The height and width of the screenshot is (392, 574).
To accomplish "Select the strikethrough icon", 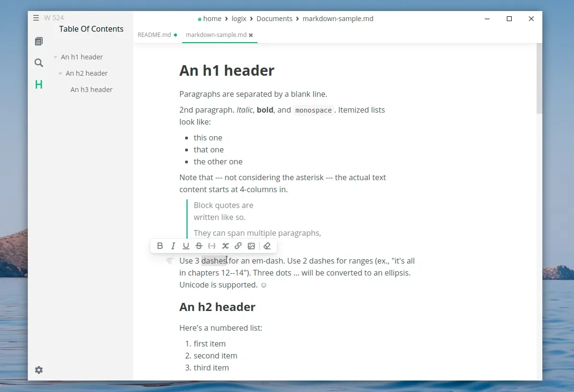I will 199,245.
